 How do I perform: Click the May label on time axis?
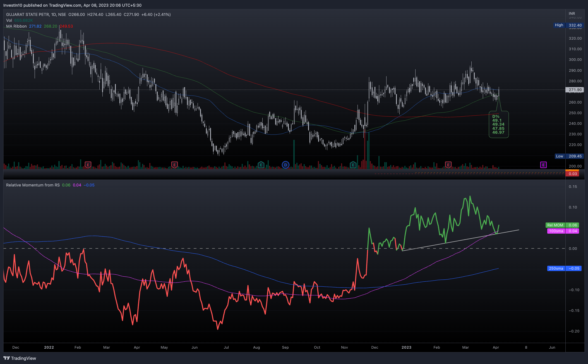164,347
